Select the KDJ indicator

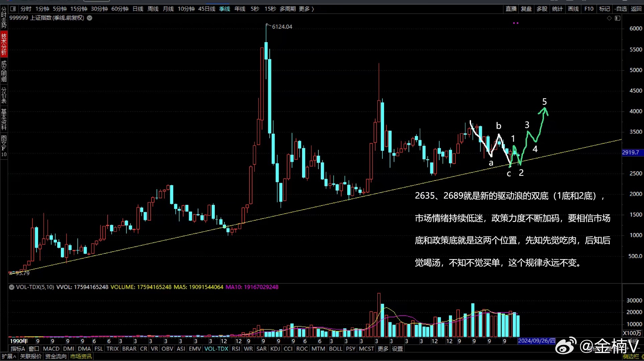click(x=275, y=349)
